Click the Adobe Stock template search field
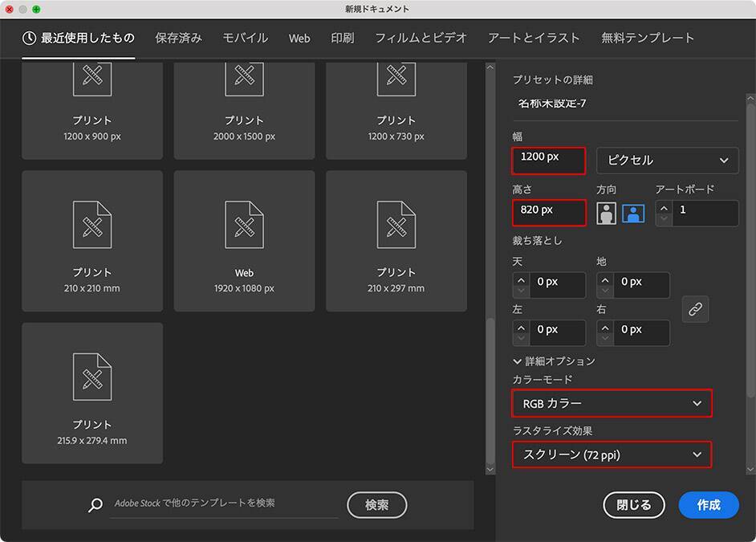The width and height of the screenshot is (756, 542). pos(223,503)
